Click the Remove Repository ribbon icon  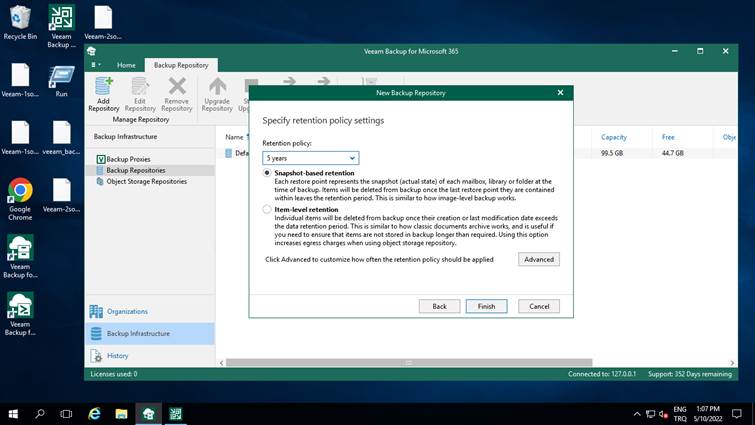point(177,94)
